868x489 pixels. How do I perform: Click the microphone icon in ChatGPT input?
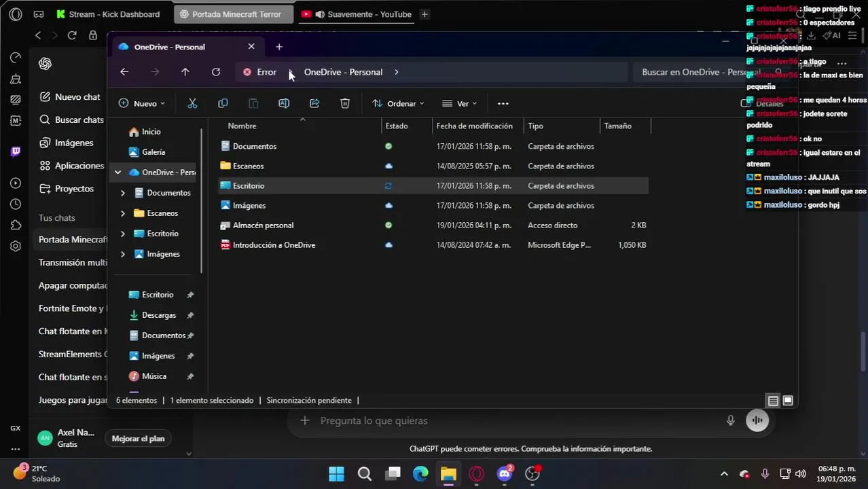click(x=731, y=420)
